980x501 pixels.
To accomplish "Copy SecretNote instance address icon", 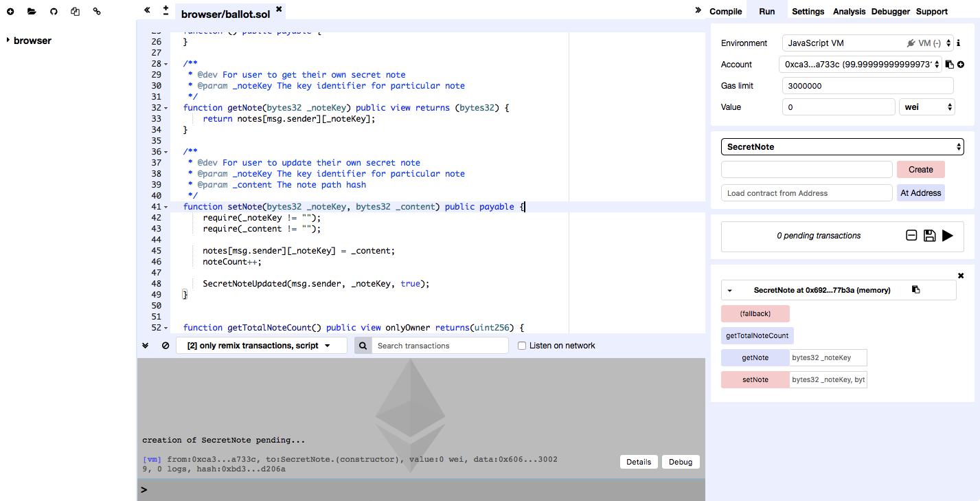I will (x=915, y=289).
